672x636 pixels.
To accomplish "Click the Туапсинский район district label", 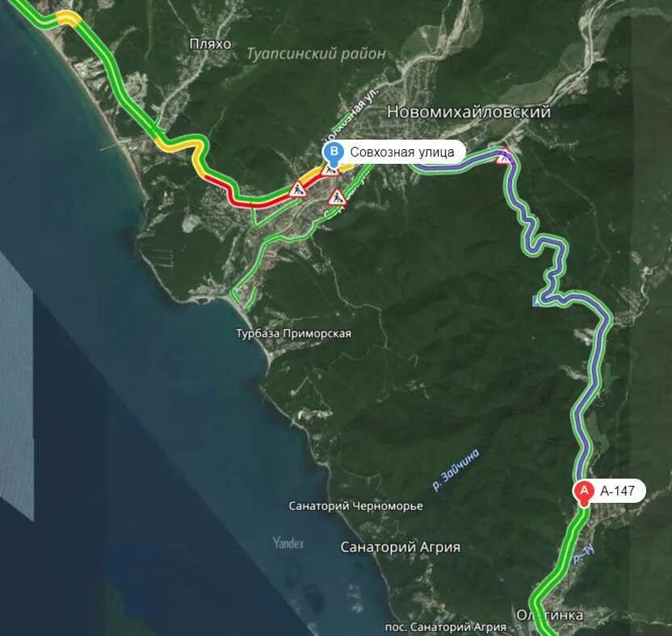I will tap(316, 53).
